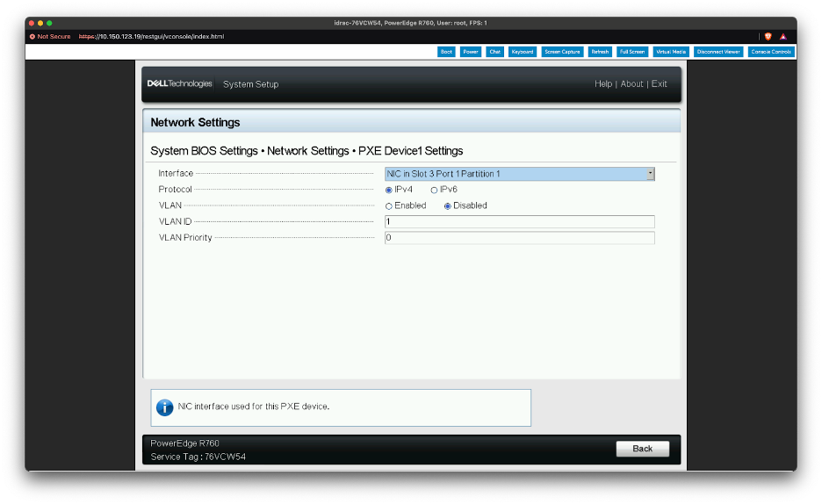Set VLAN to Enabled
Screen dimensions: 822x504
coord(389,205)
